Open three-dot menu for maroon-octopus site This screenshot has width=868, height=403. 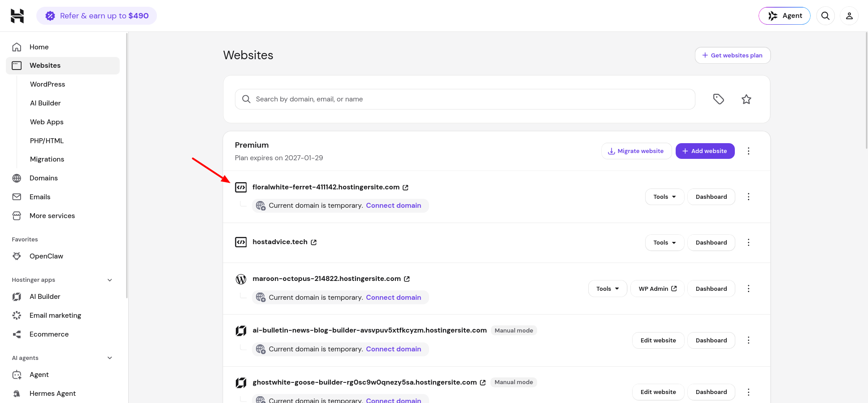[x=748, y=289]
